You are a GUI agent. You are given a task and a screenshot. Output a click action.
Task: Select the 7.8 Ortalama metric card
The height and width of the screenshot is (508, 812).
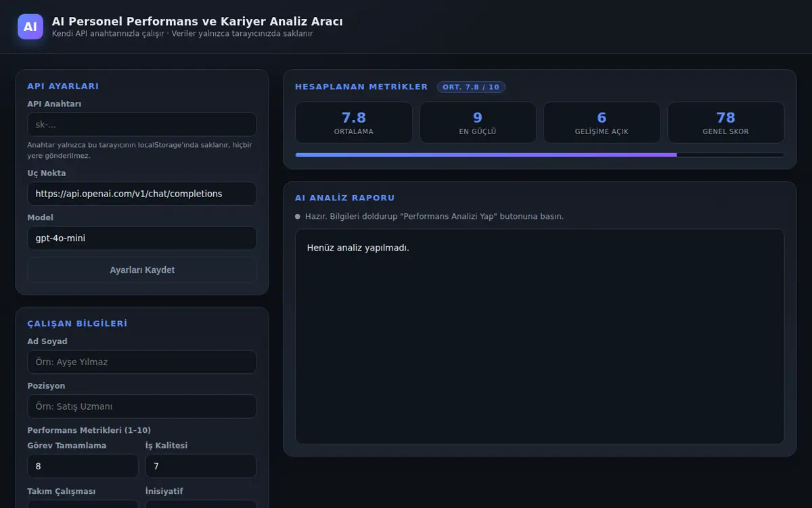[354, 123]
